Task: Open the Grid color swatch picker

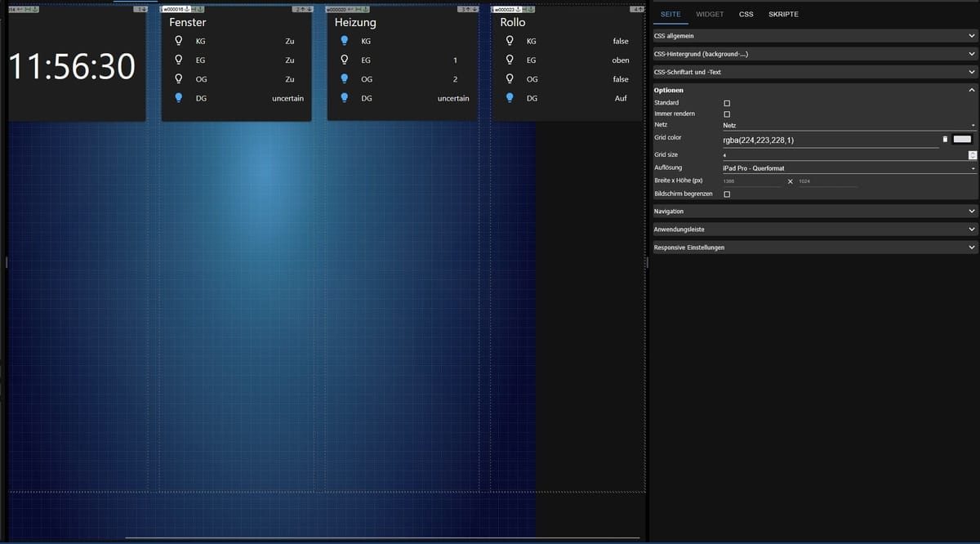Action: click(962, 140)
